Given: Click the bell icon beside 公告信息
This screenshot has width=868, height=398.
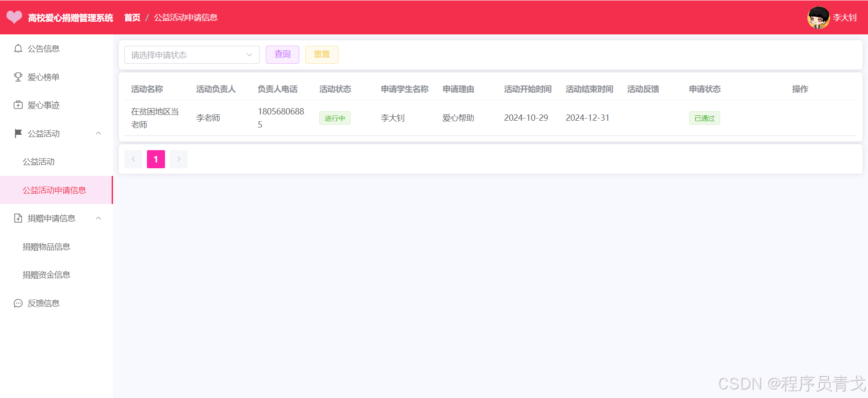Looking at the screenshot, I should (18, 48).
